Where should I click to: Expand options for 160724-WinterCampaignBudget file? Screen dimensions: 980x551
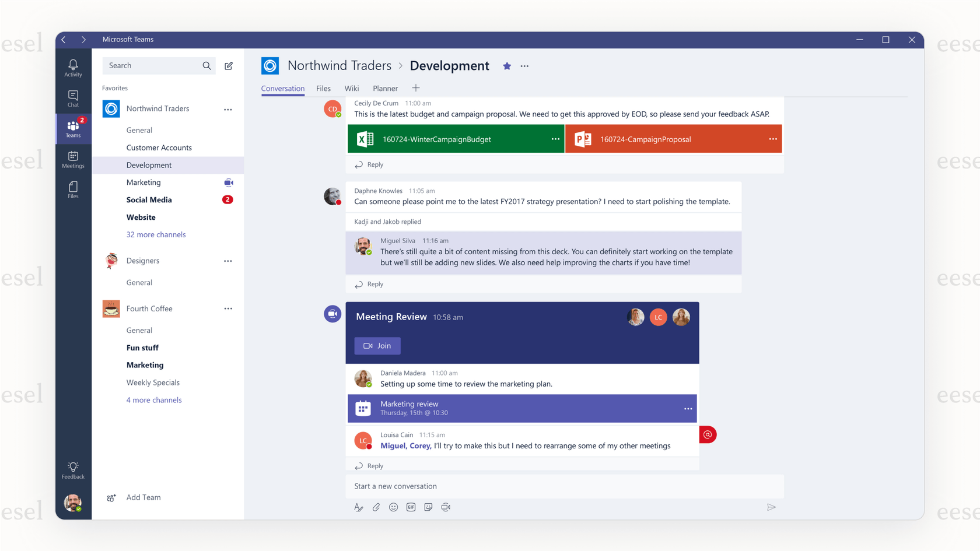tap(554, 139)
